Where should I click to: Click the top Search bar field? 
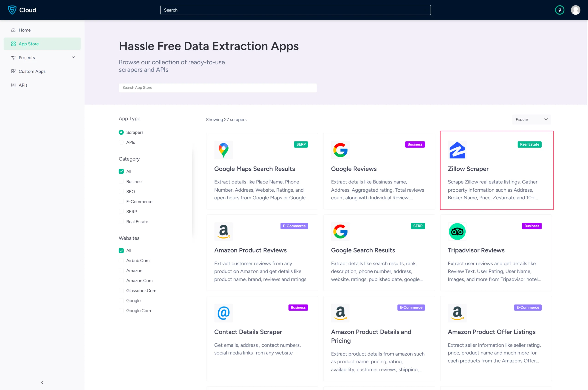click(x=295, y=10)
